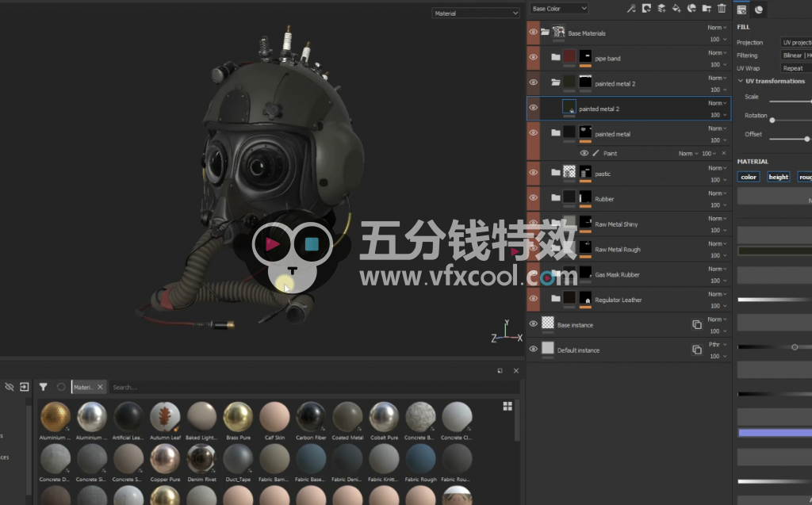Image resolution: width=812 pixels, height=505 pixels.
Task: Toggle the height material channel
Action: click(x=779, y=177)
